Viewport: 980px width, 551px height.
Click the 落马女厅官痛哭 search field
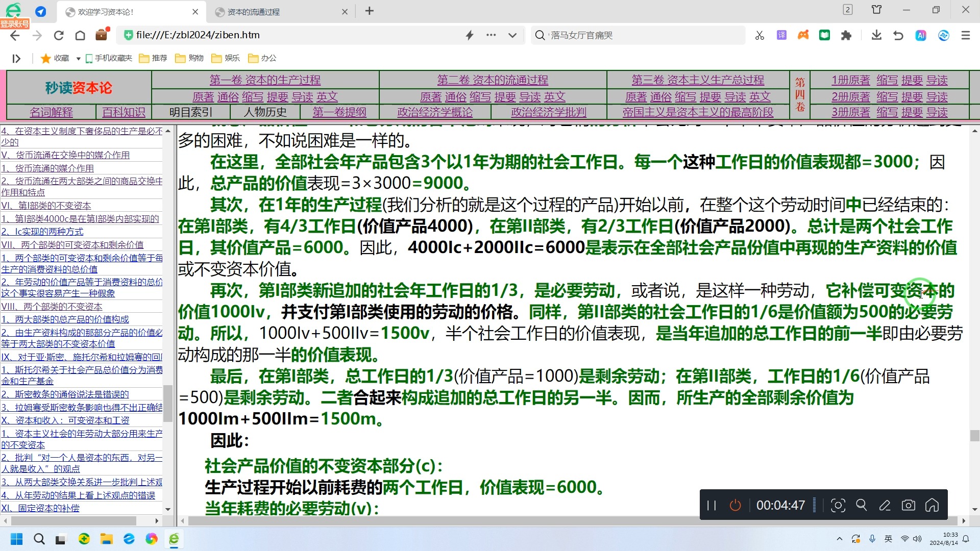click(x=638, y=35)
